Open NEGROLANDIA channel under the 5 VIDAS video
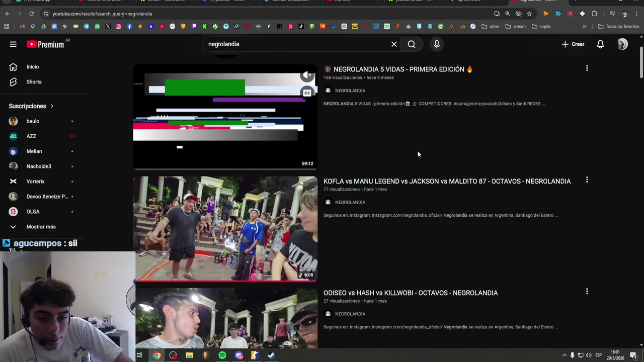644x362 pixels. coord(350,90)
